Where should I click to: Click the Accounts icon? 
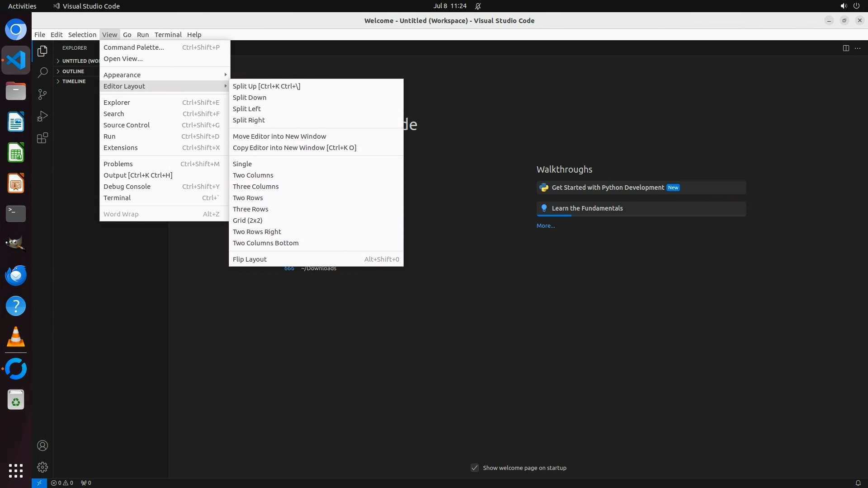coord(42,446)
